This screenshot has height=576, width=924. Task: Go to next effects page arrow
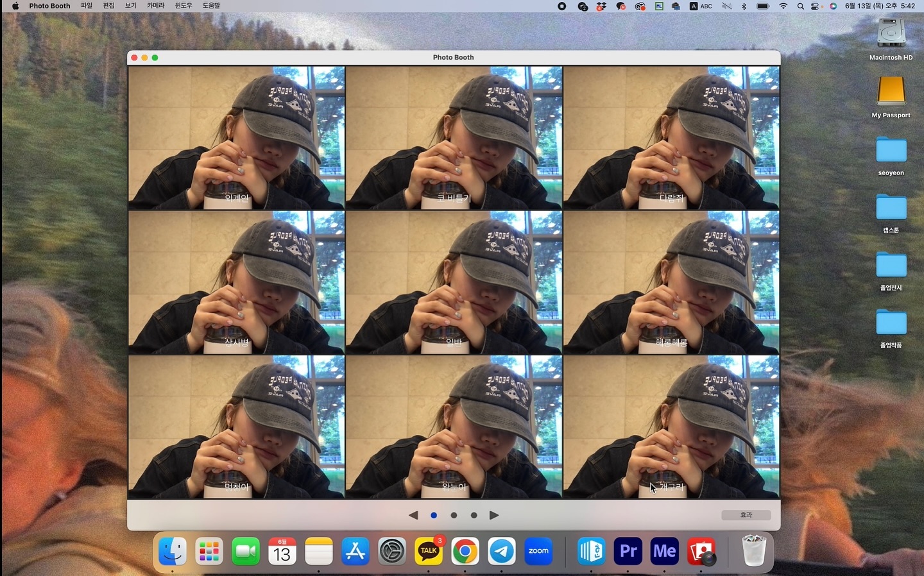[x=494, y=515]
